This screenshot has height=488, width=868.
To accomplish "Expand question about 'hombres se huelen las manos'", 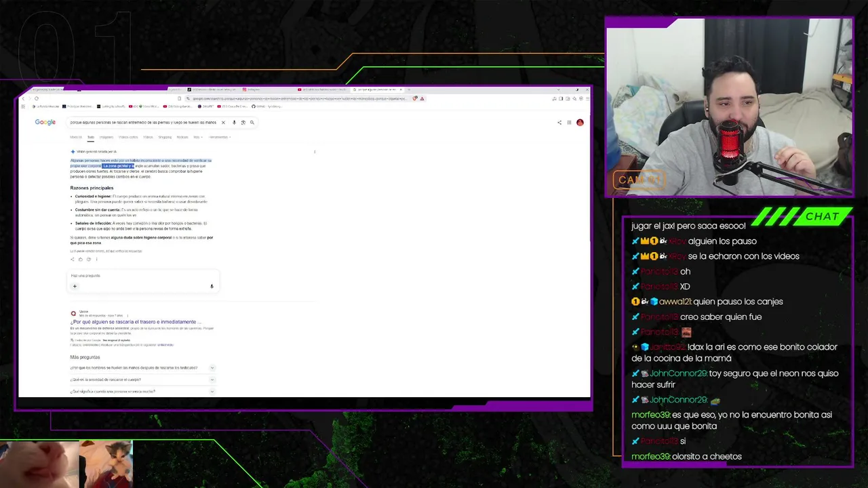I will pyautogui.click(x=142, y=368).
